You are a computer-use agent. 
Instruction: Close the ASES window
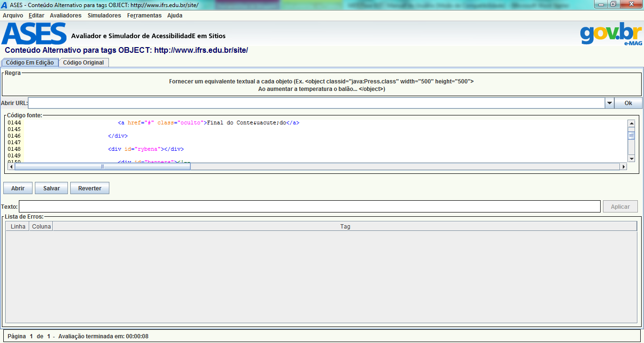pyautogui.click(x=630, y=4)
